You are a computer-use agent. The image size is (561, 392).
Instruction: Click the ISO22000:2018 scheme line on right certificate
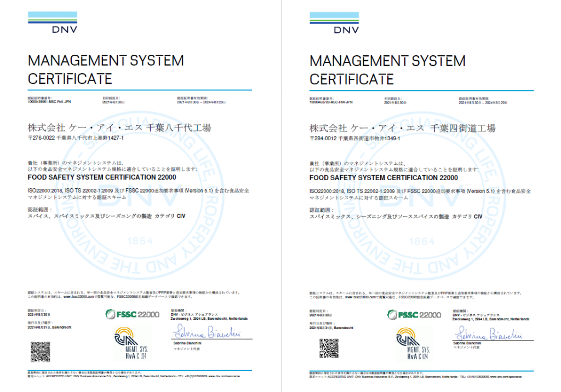(420, 194)
